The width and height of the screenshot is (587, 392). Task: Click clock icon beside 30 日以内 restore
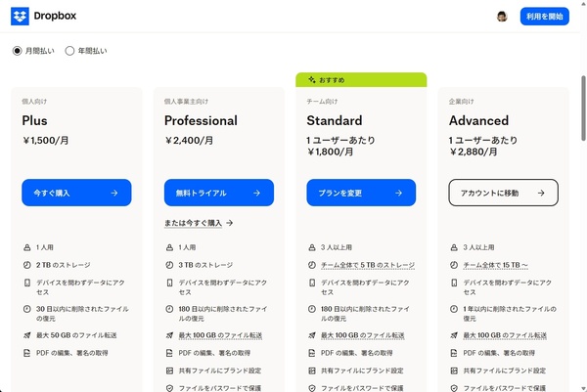tap(27, 309)
